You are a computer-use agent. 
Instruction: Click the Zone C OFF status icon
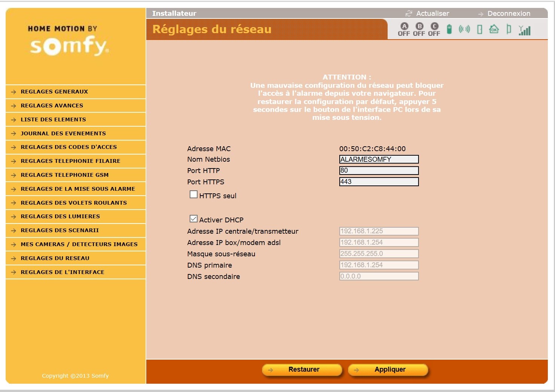click(x=434, y=29)
